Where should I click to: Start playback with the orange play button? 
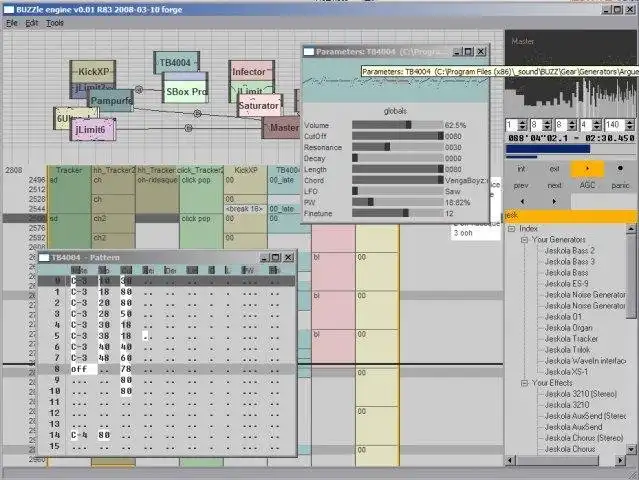tap(587, 169)
